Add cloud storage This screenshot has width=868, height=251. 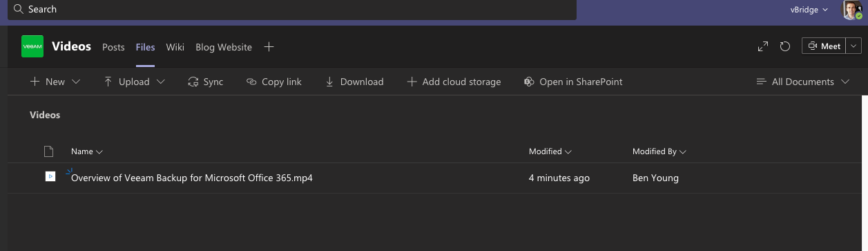pyautogui.click(x=454, y=82)
